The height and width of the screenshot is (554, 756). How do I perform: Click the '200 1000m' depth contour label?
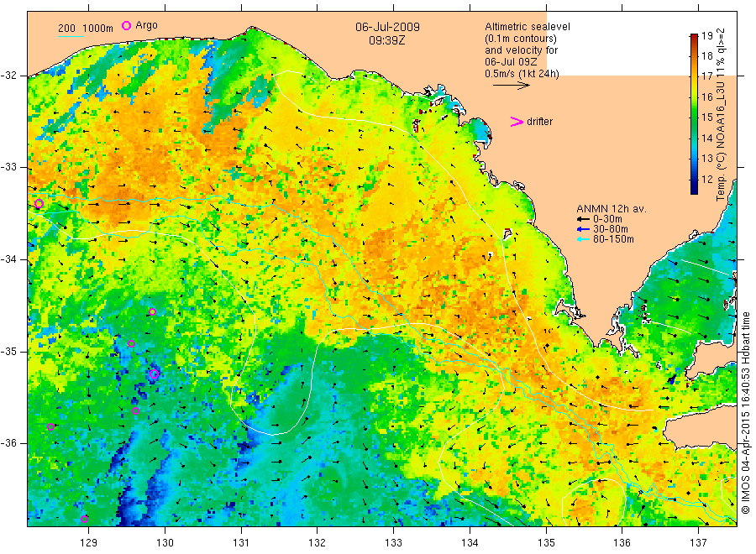(x=86, y=29)
